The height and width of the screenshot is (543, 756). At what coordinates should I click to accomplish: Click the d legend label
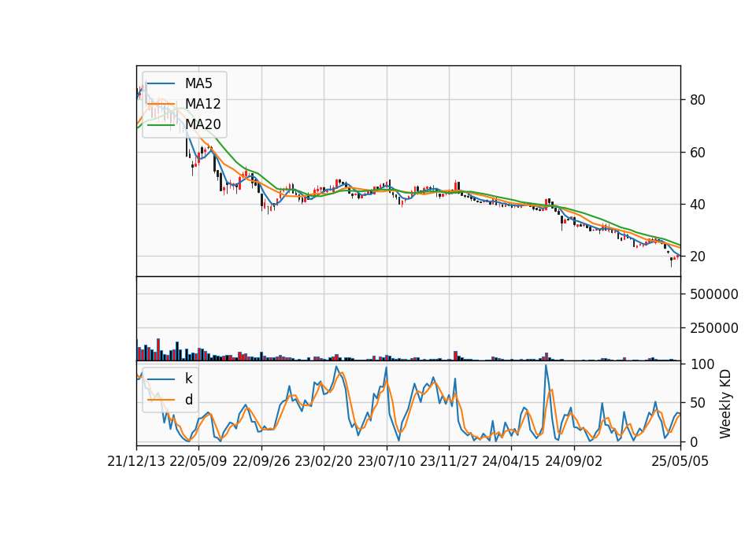[x=189, y=400]
